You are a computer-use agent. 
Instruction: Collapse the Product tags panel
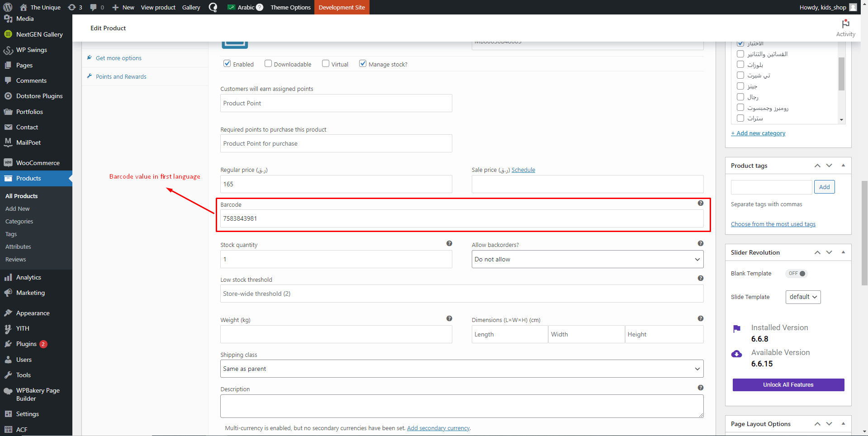pos(843,166)
